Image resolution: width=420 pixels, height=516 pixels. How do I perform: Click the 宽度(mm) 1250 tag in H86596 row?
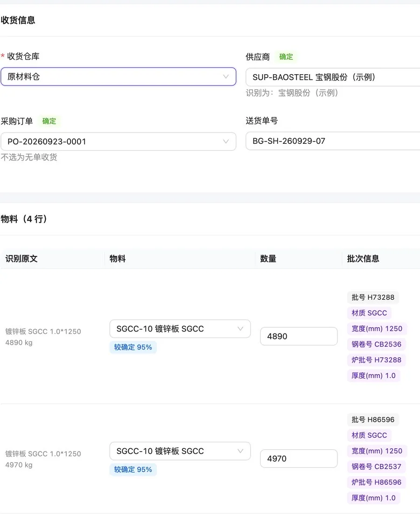tap(377, 451)
